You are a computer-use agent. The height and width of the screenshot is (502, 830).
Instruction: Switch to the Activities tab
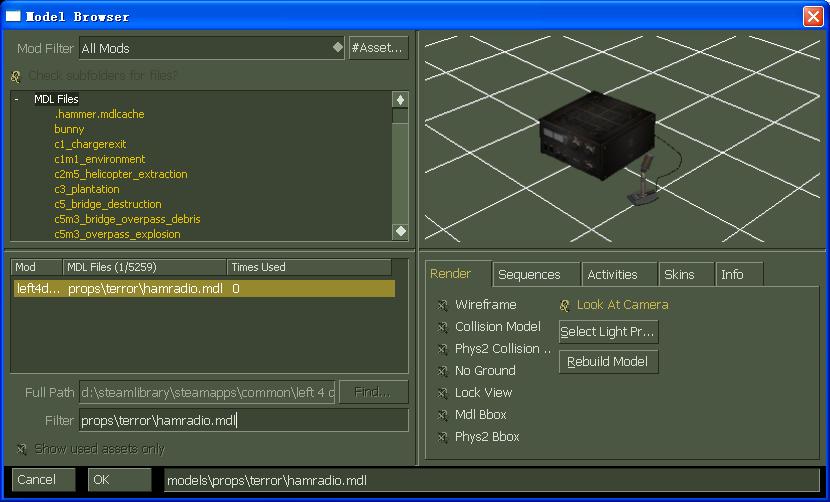tap(619, 274)
